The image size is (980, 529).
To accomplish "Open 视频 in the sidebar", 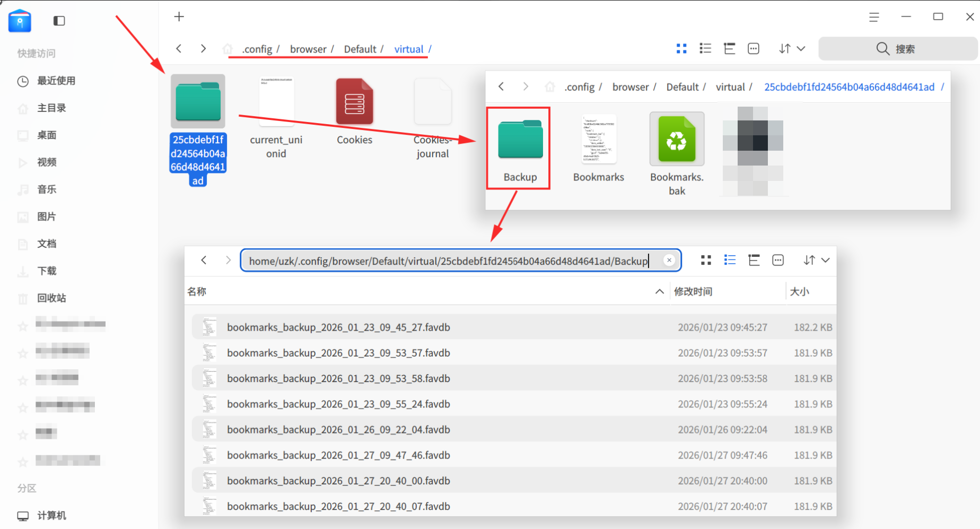I will point(47,162).
